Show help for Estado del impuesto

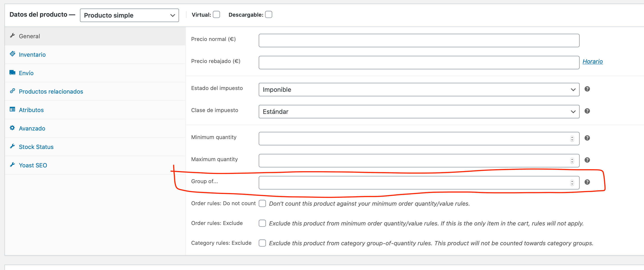point(587,89)
